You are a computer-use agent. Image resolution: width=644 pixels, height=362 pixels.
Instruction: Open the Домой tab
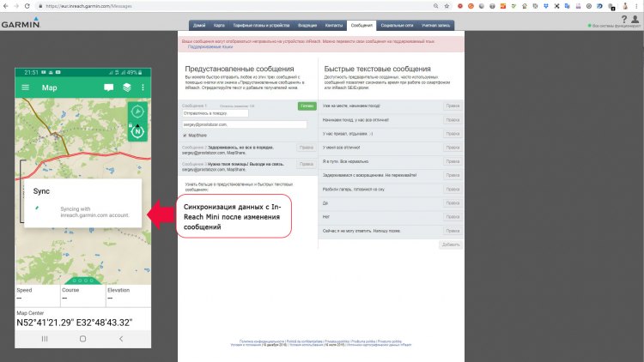pos(199,26)
